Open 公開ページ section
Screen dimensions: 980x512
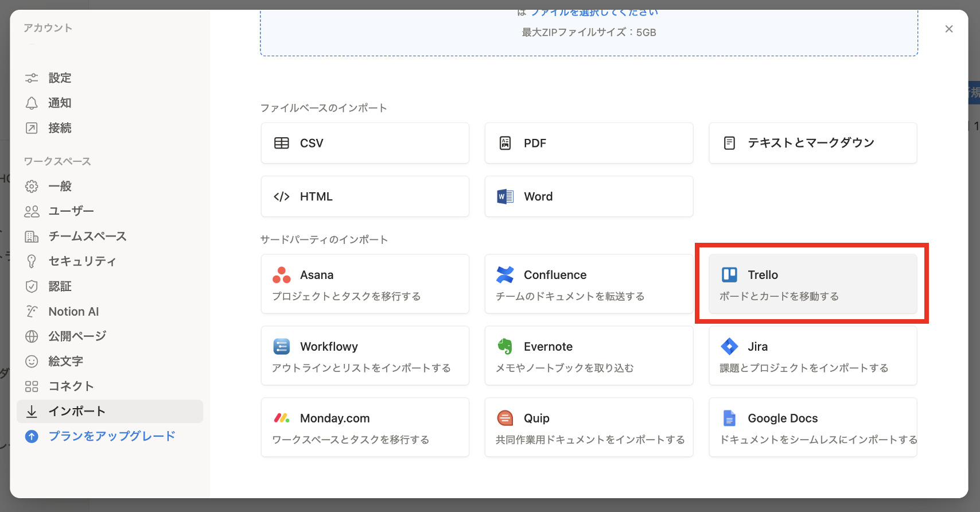coord(110,336)
